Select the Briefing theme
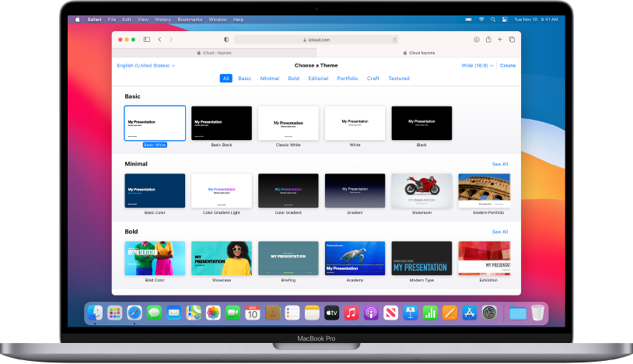This screenshot has width=633, height=364. click(x=289, y=258)
